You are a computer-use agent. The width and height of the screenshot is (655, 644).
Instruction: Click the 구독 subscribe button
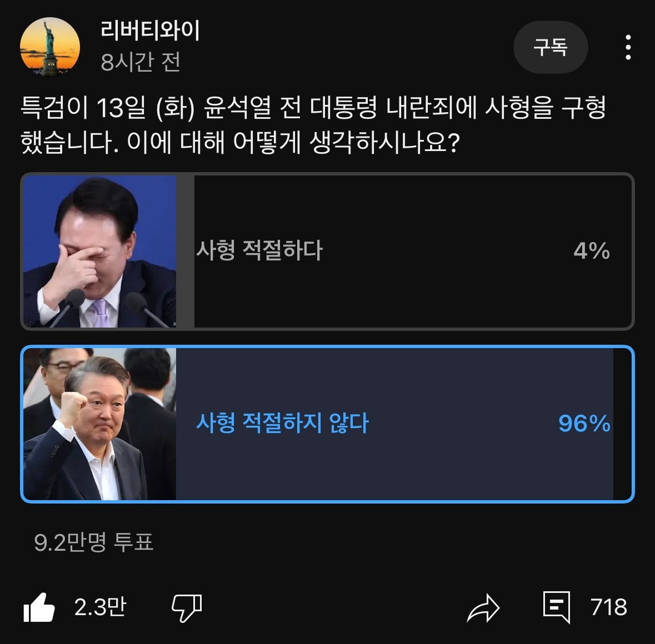pyautogui.click(x=551, y=47)
